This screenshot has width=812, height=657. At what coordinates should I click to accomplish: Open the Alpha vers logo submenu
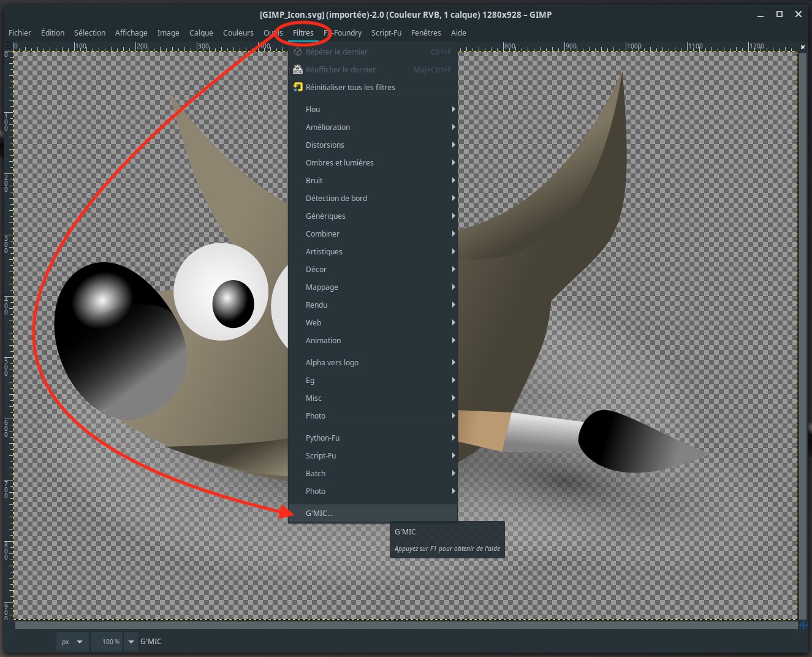pos(373,362)
